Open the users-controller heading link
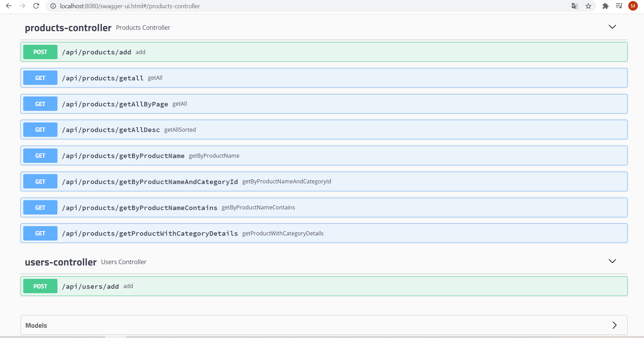Image resolution: width=644 pixels, height=338 pixels. [61, 262]
